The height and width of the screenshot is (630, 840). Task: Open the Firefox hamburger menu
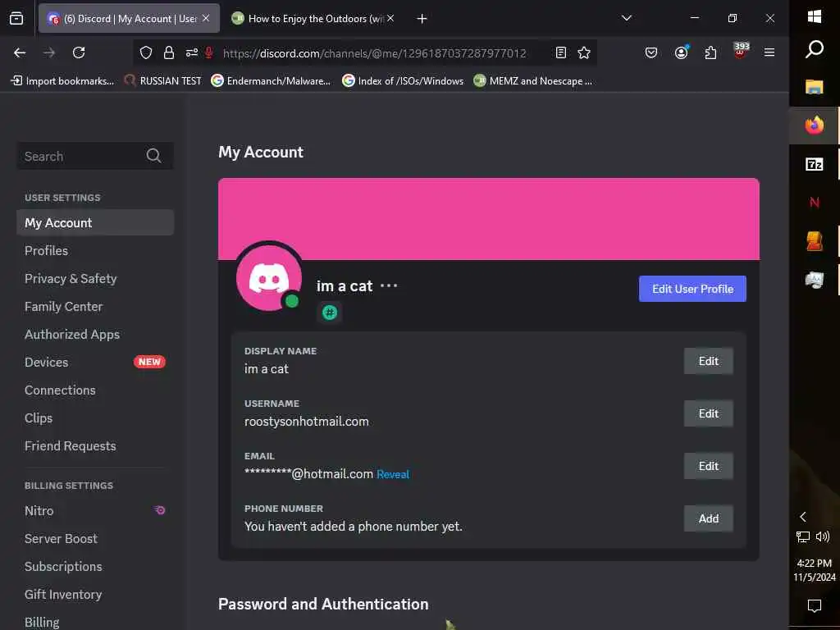tap(769, 52)
